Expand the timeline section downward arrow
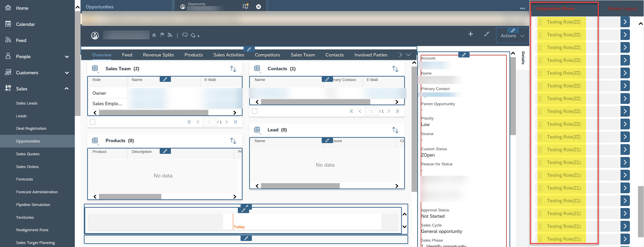 pyautogui.click(x=405, y=227)
